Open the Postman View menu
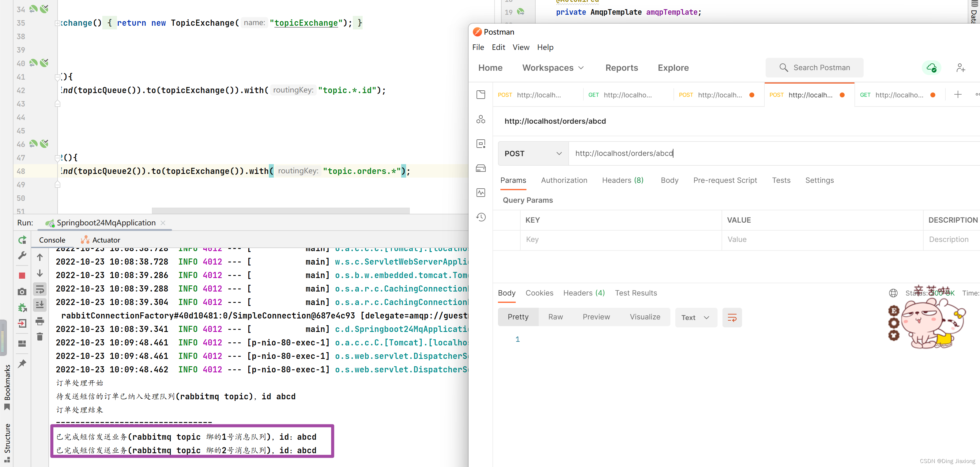The height and width of the screenshot is (467, 980). click(x=521, y=47)
